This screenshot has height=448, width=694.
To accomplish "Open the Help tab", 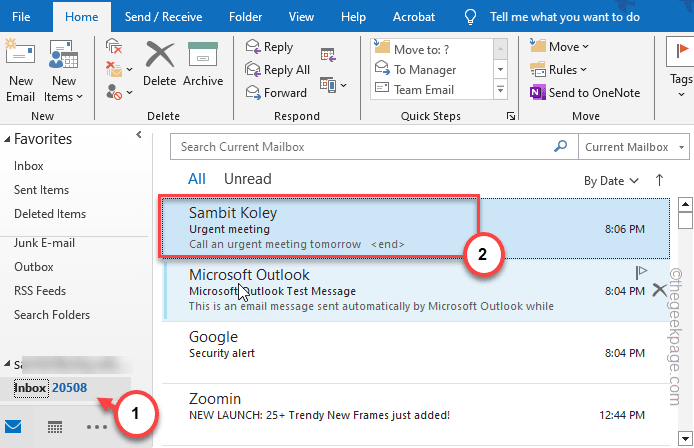I will point(353,17).
